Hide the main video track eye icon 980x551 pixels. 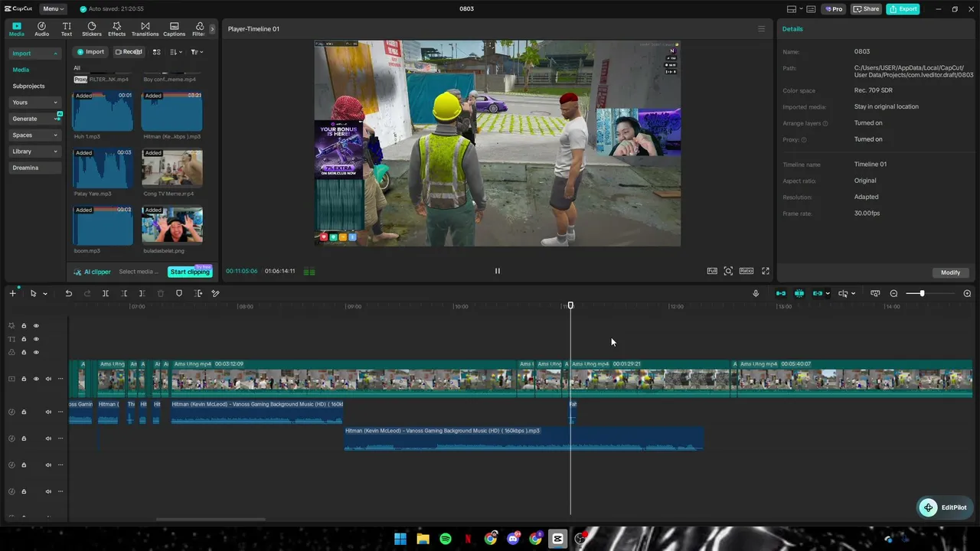pyautogui.click(x=36, y=379)
